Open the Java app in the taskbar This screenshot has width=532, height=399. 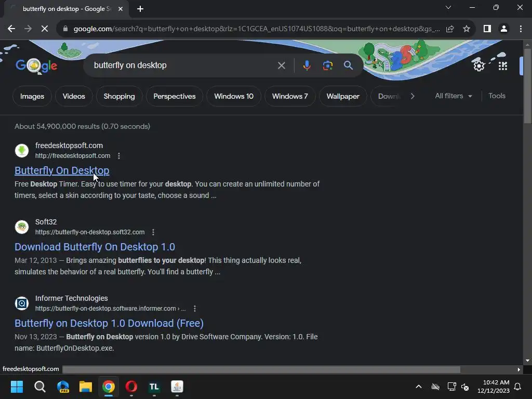tap(177, 387)
